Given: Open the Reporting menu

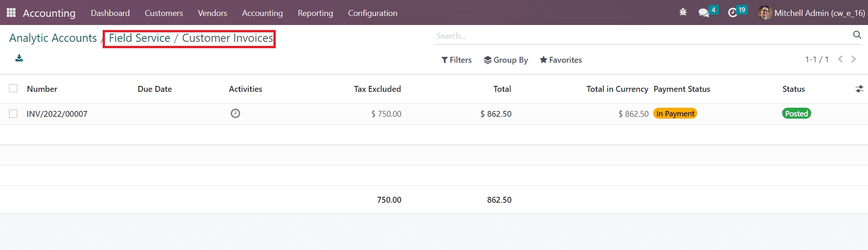Looking at the screenshot, I should click(315, 13).
